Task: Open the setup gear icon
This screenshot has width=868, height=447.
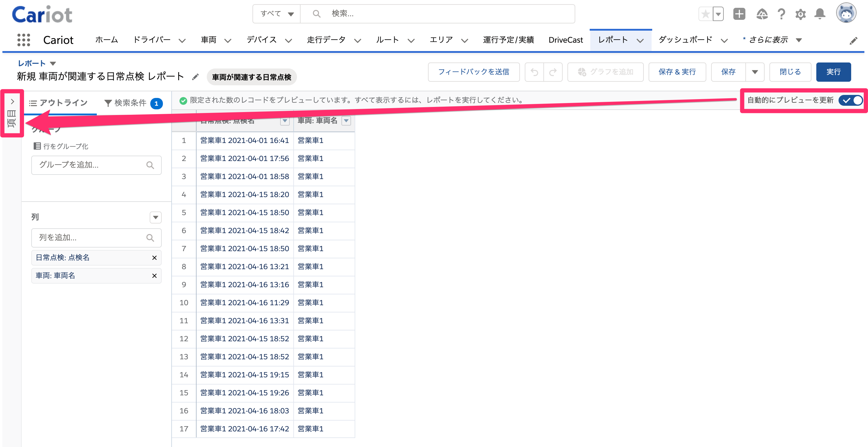Action: pyautogui.click(x=800, y=14)
